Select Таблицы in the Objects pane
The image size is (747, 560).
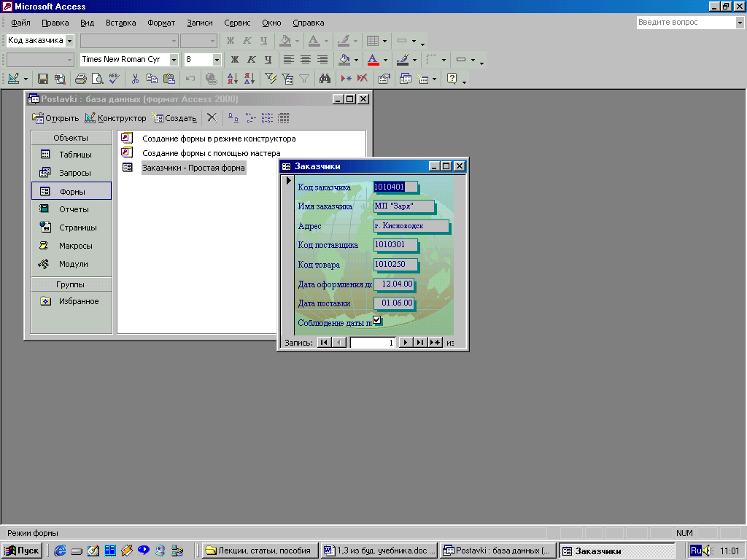tap(71, 155)
